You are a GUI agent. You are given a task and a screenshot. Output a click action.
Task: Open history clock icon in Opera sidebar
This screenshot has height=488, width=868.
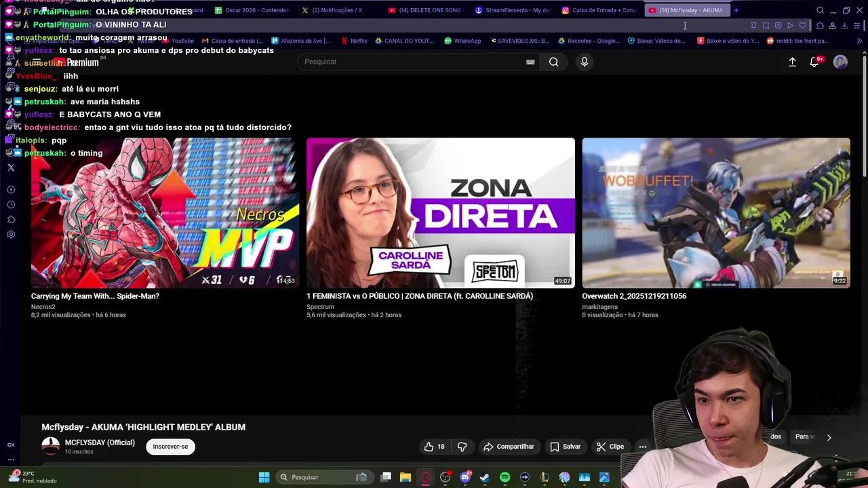point(11,205)
